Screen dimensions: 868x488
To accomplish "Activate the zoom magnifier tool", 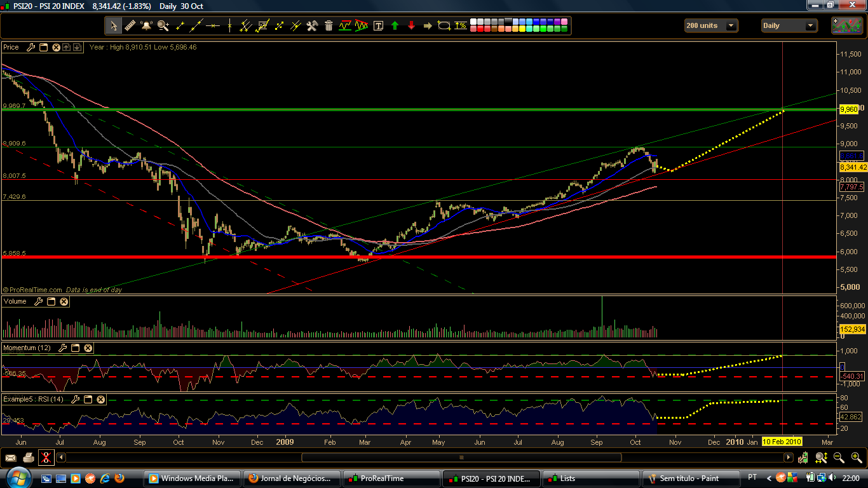I will coord(163,25).
